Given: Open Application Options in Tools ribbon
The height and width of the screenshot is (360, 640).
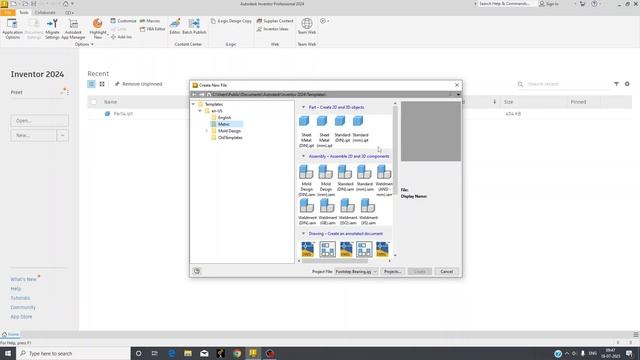Looking at the screenshot, I should (12, 29).
